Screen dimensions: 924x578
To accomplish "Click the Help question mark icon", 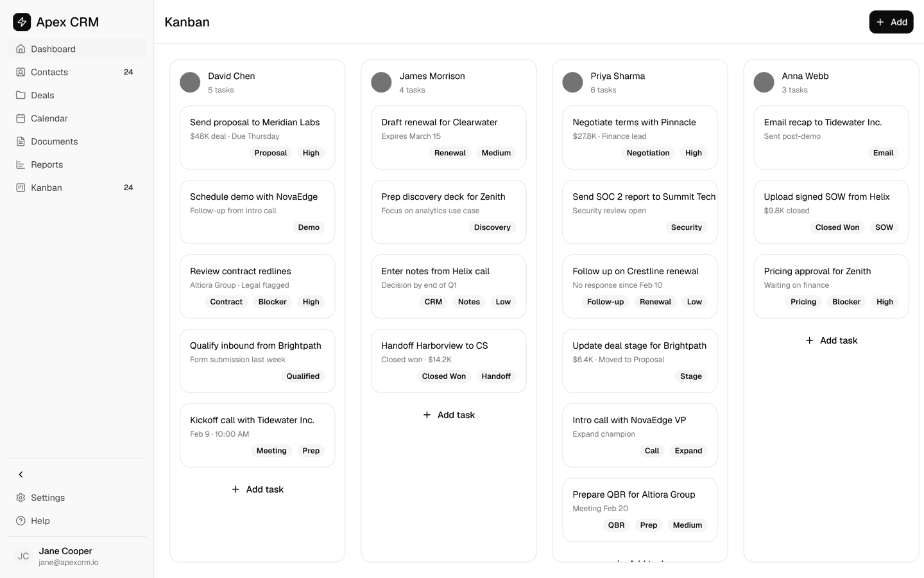I will click(21, 521).
